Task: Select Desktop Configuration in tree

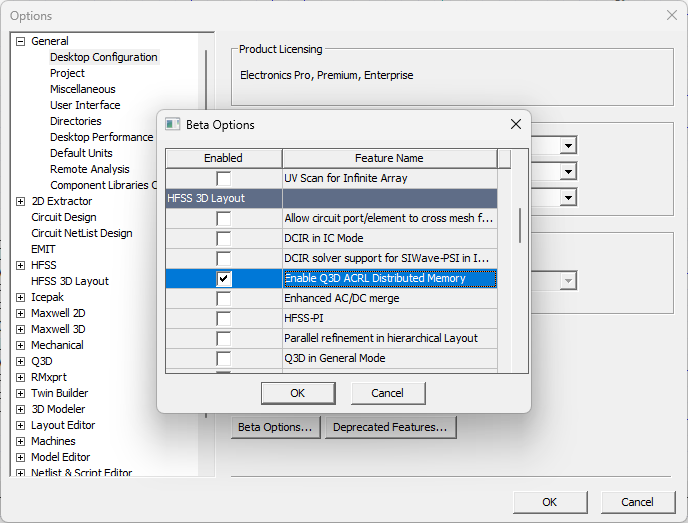Action: [x=104, y=57]
